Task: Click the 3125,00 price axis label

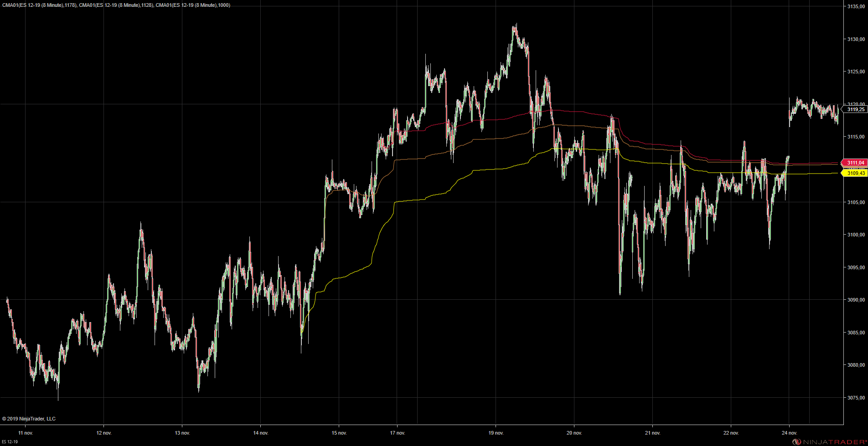Action: coord(856,72)
